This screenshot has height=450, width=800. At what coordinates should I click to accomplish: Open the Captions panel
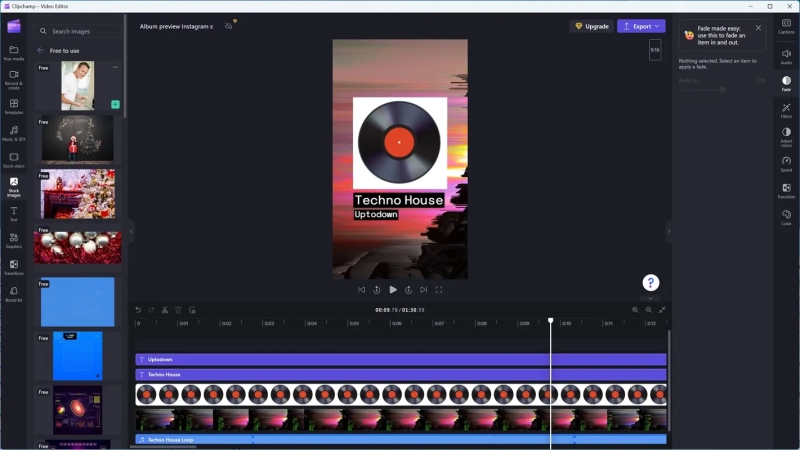pos(786,27)
